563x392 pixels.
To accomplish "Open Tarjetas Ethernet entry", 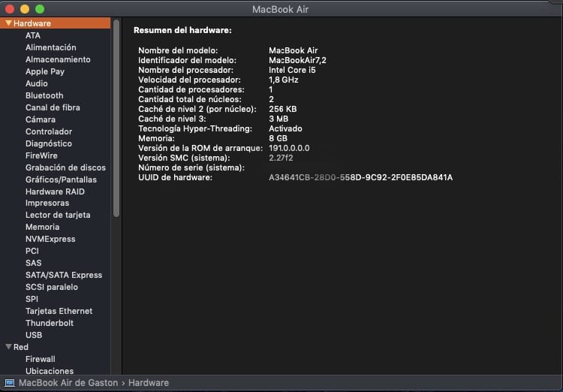I will (x=59, y=311).
